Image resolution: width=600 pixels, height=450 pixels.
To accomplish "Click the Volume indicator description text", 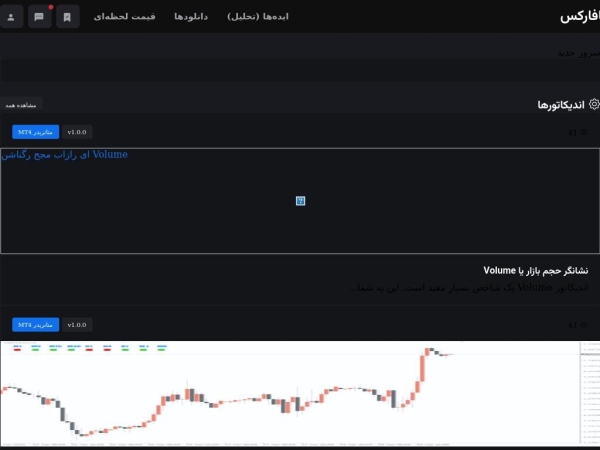I will click(469, 288).
